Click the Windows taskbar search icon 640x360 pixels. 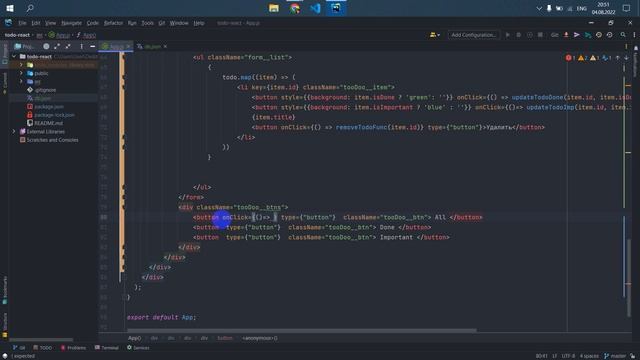(30, 8)
